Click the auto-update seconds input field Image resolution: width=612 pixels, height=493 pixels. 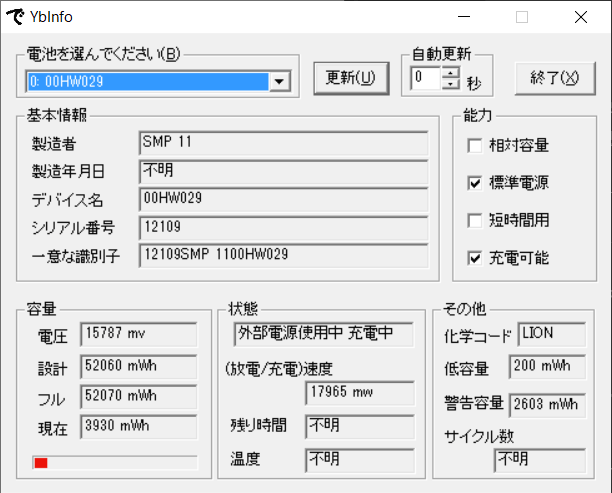point(425,78)
